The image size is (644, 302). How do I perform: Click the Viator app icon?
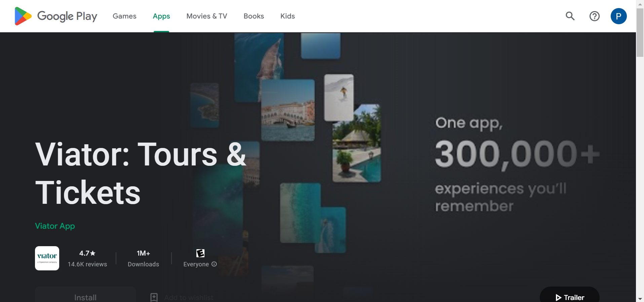[x=47, y=258]
